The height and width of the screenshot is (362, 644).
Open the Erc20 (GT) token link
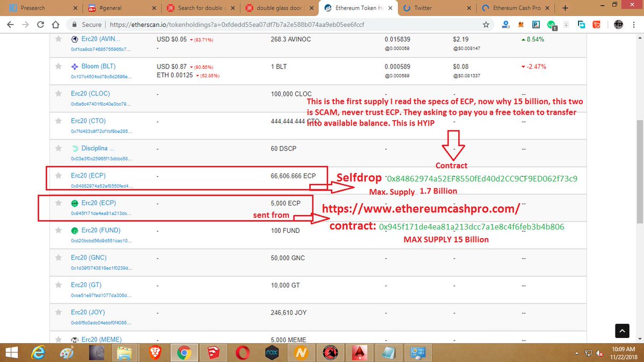pyautogui.click(x=86, y=285)
